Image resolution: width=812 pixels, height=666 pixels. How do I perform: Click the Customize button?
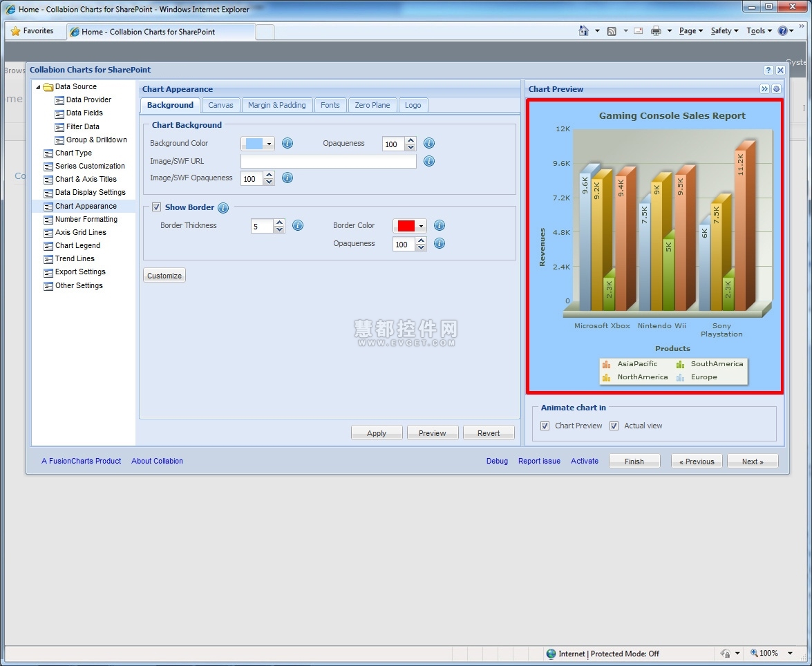pos(164,276)
